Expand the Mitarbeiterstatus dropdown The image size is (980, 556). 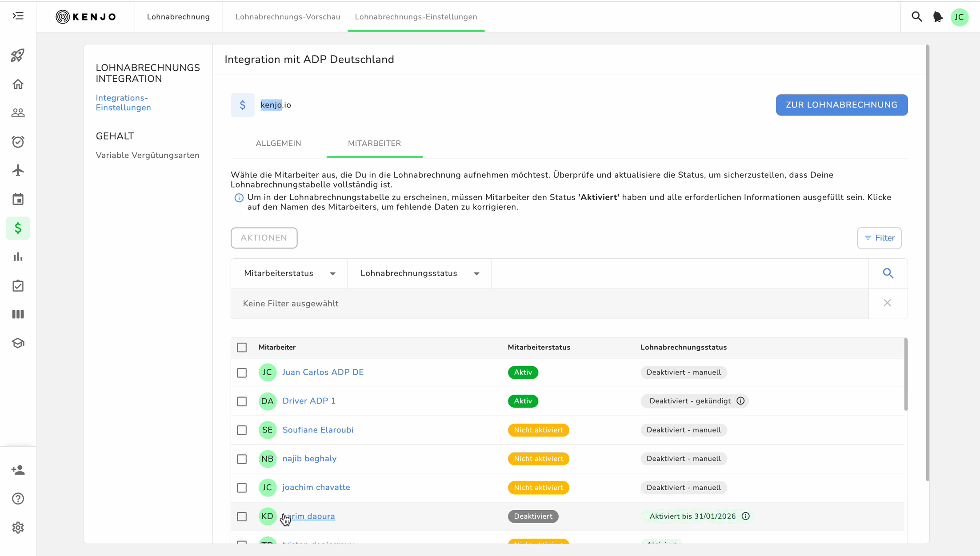289,273
